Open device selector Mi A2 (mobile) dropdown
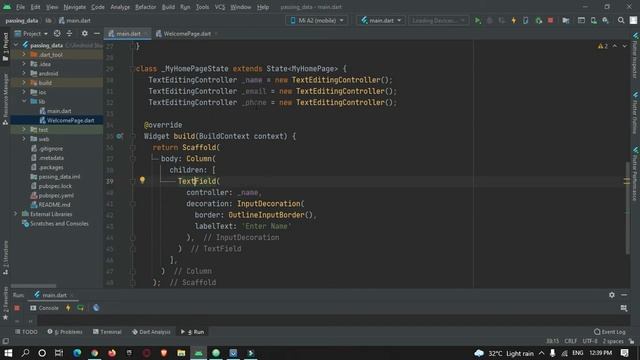This screenshot has width=640, height=360. [317, 20]
